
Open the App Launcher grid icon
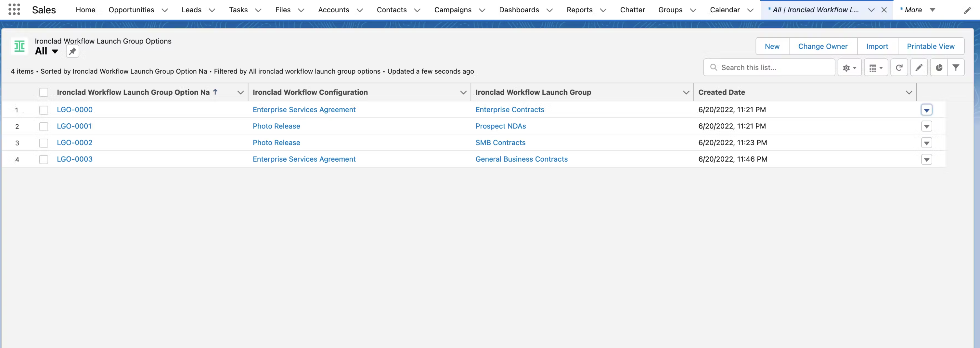pyautogui.click(x=14, y=9)
